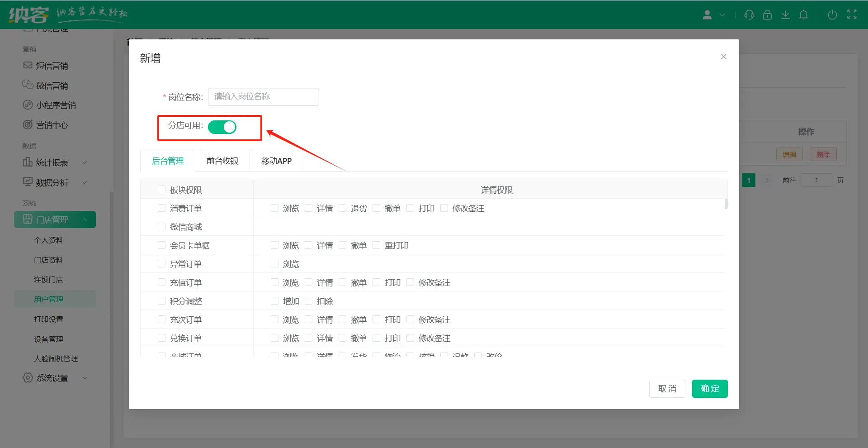Click the 岗位名称 input field
The width and height of the screenshot is (868, 448).
click(263, 97)
